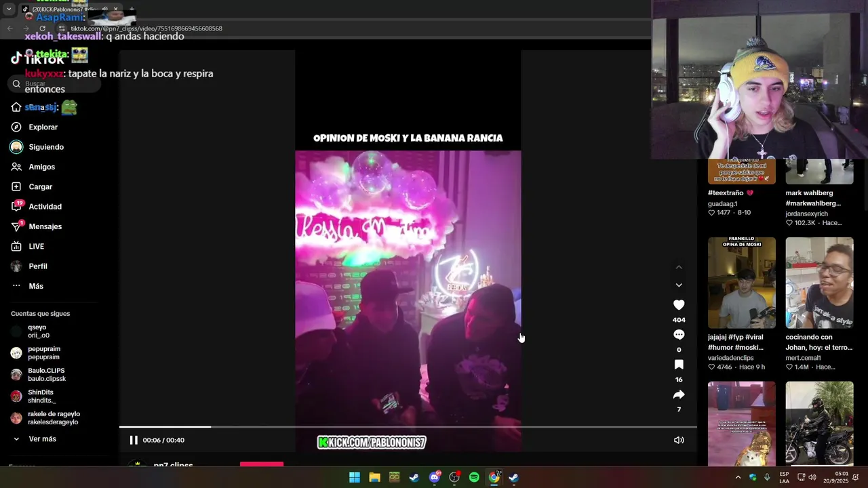Image resolution: width=868 pixels, height=488 pixels.
Task: Open Chrome from the taskbar
Action: pos(494,478)
